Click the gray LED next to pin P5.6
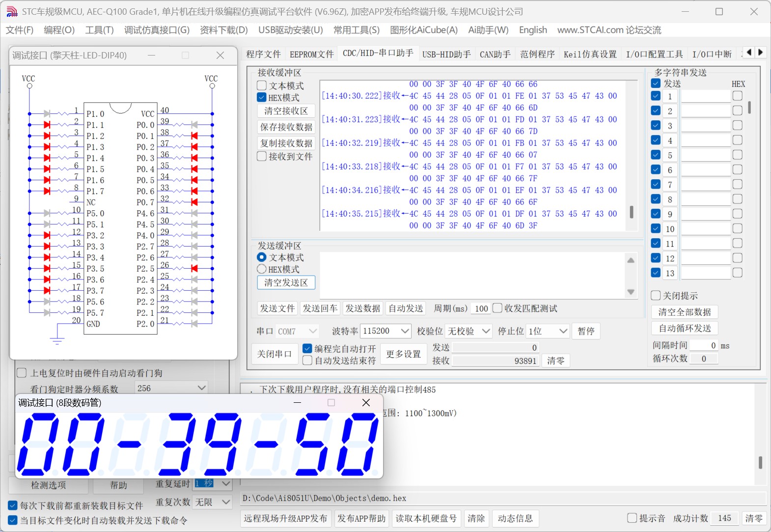Screen dimensions: 771x532 pos(47,302)
